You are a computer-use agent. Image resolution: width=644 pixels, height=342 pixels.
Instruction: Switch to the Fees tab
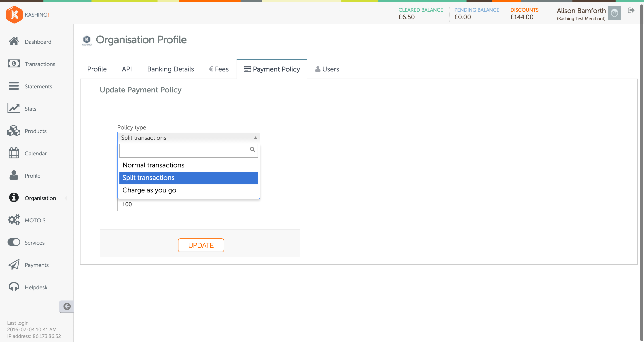(x=218, y=69)
